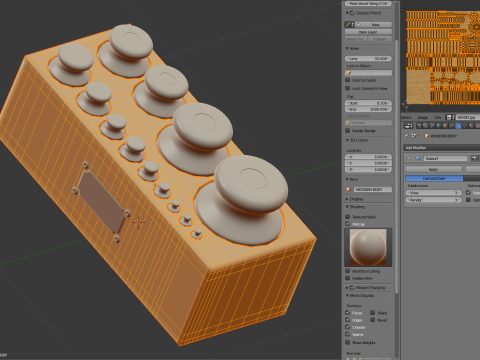Uncheck the Seams overlay checkbox
The height and width of the screenshot is (360, 480).
pos(348,334)
